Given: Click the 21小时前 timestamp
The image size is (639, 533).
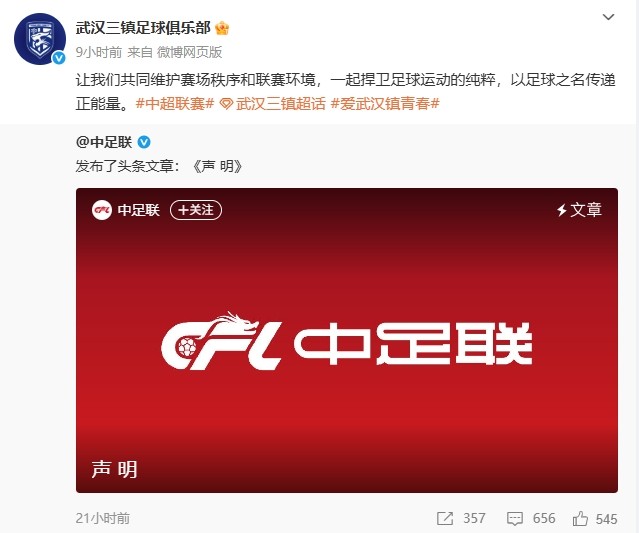Looking at the screenshot, I should [x=103, y=518].
